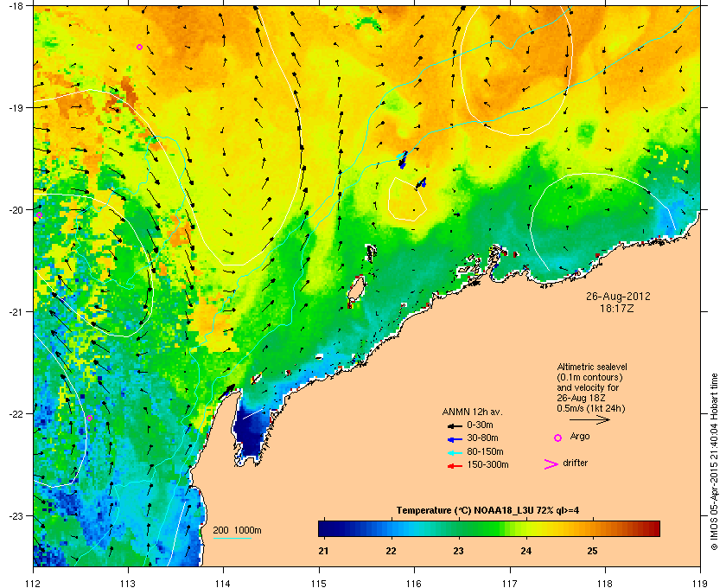The height and width of the screenshot is (588, 726).
Task: Click the white-outlined island near 115.4, -20.8
Action: click(x=356, y=290)
